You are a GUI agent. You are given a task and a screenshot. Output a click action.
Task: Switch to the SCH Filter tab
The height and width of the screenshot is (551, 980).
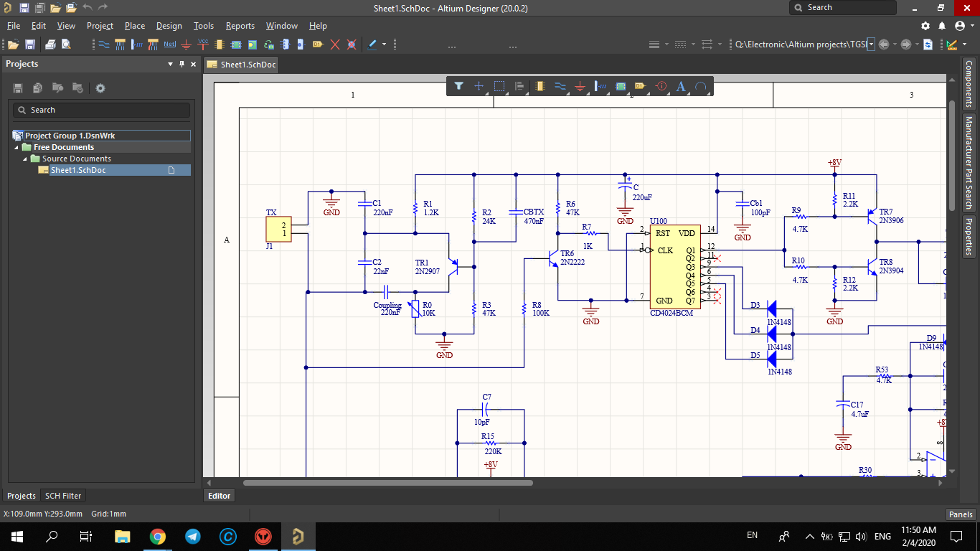[x=63, y=496]
